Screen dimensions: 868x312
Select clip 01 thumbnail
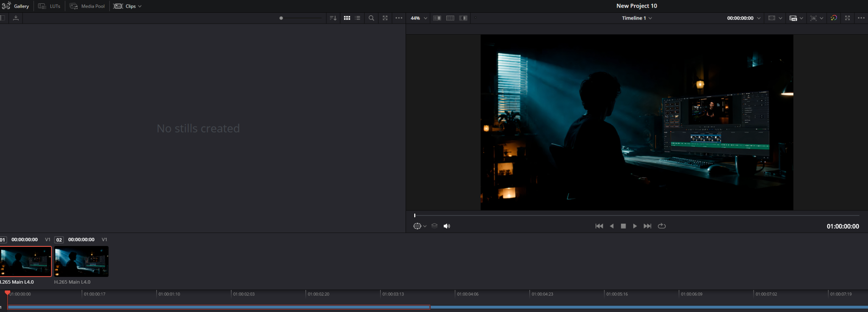click(25, 262)
